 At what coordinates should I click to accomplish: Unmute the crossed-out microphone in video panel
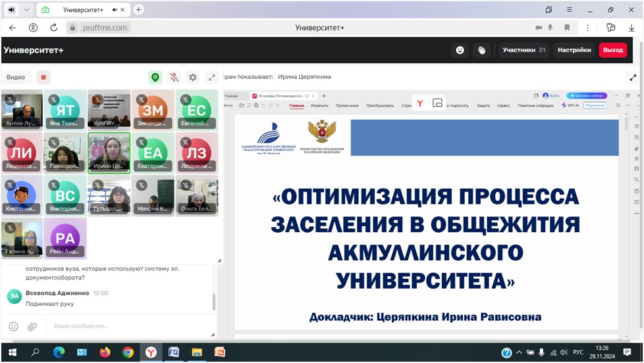[x=174, y=77]
